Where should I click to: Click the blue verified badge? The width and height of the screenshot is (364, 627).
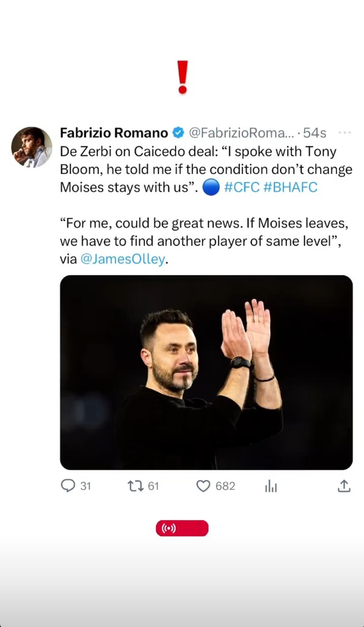pos(178,133)
